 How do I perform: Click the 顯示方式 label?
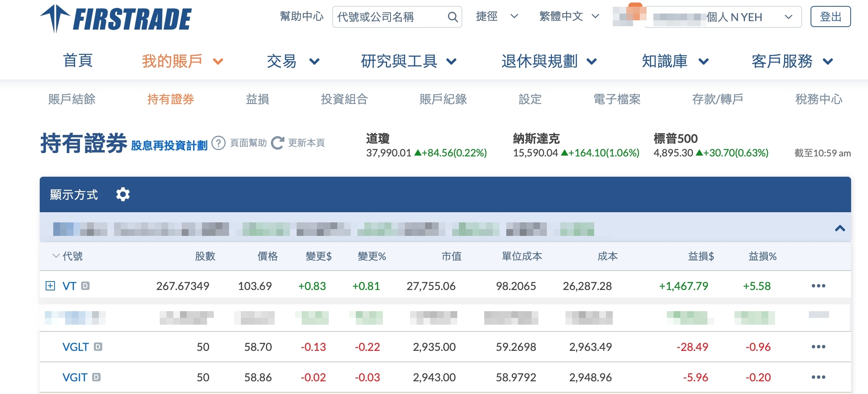[74, 194]
